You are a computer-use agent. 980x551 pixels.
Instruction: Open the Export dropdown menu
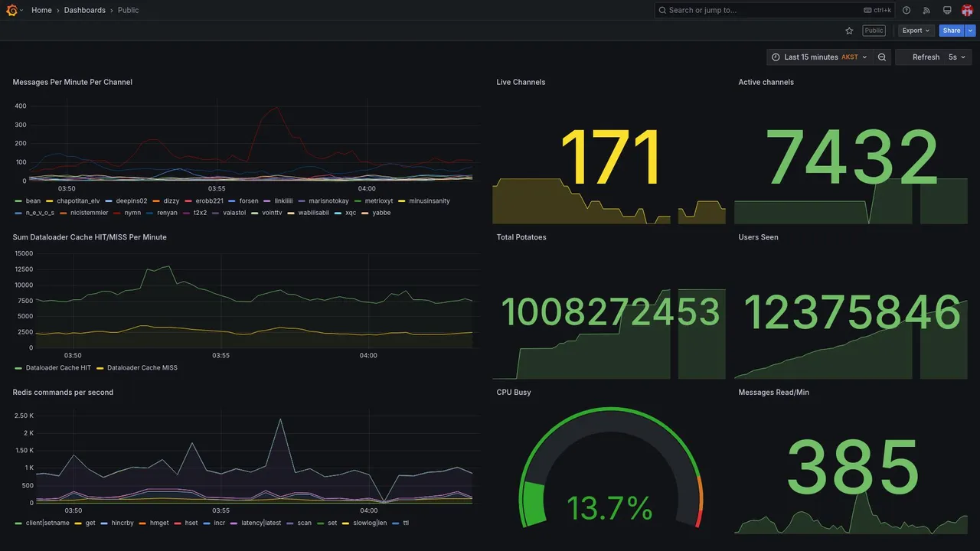(916, 31)
